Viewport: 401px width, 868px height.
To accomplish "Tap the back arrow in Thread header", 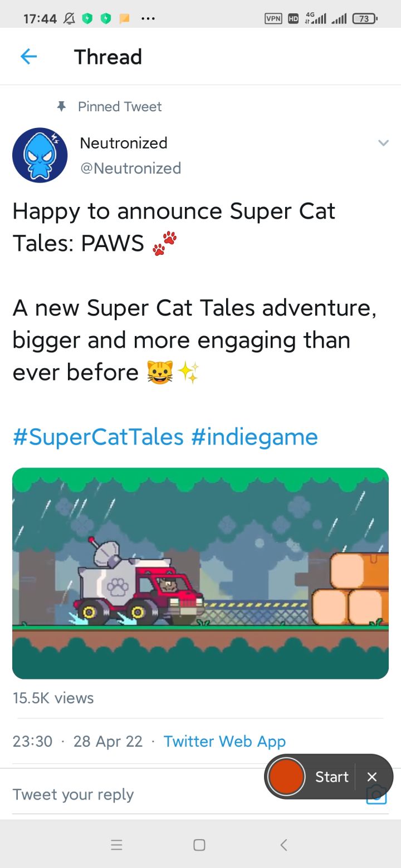I will pyautogui.click(x=28, y=57).
